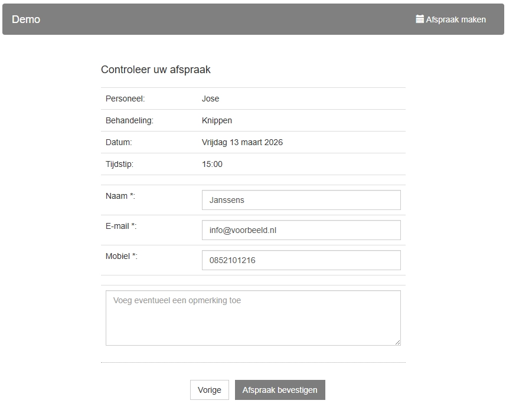Go to the Demo home brand link
Screen dimensions: 506x420
point(26,19)
